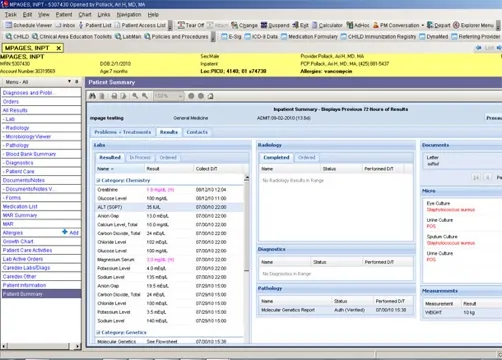Open the Inbox from the toolbar
The width and height of the screenshot is (502, 360).
[65, 25]
